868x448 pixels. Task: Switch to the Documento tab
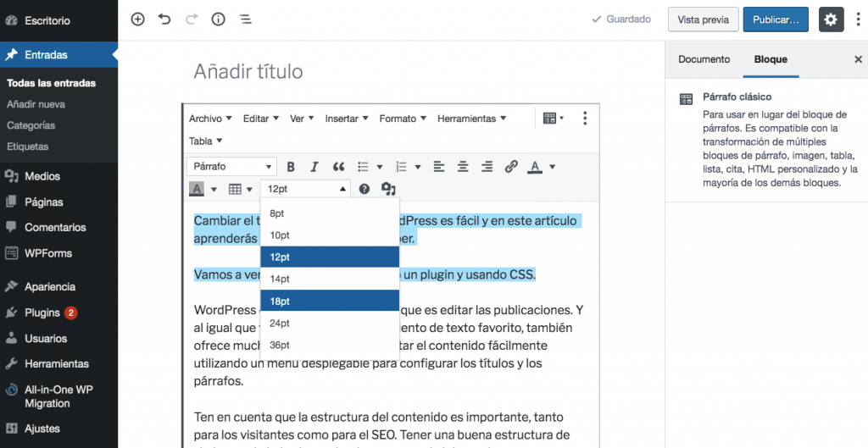click(704, 59)
